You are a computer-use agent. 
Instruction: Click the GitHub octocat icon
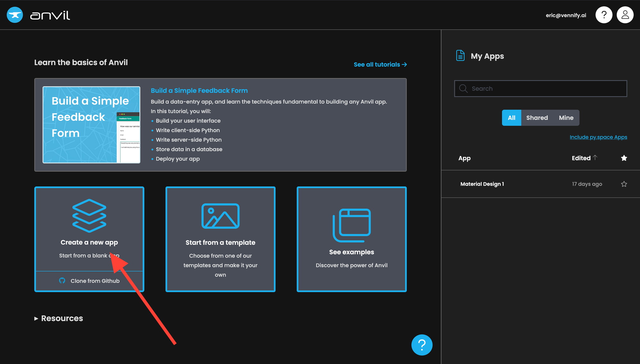(x=62, y=281)
